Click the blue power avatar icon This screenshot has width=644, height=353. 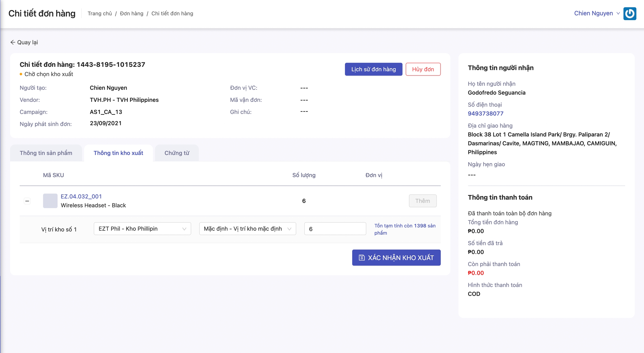[629, 14]
